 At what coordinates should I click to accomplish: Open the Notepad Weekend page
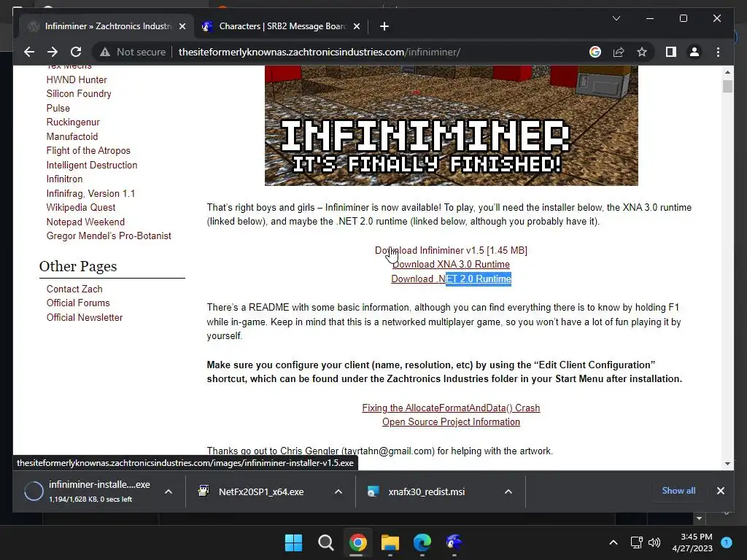click(85, 222)
